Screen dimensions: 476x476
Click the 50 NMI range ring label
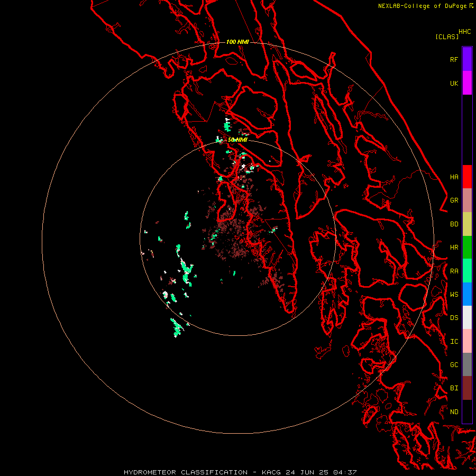pyautogui.click(x=237, y=140)
